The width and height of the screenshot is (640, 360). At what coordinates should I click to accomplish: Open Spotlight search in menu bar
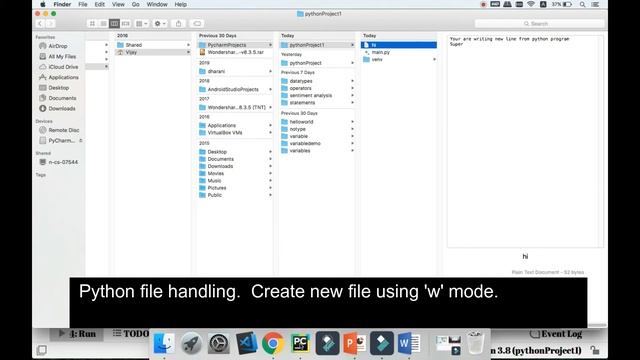coord(582,4)
